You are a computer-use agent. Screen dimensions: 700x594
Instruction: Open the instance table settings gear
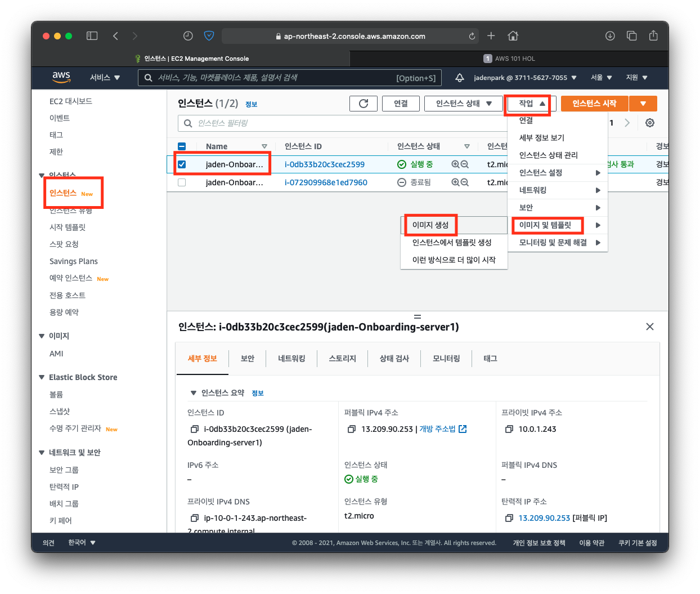coord(650,123)
